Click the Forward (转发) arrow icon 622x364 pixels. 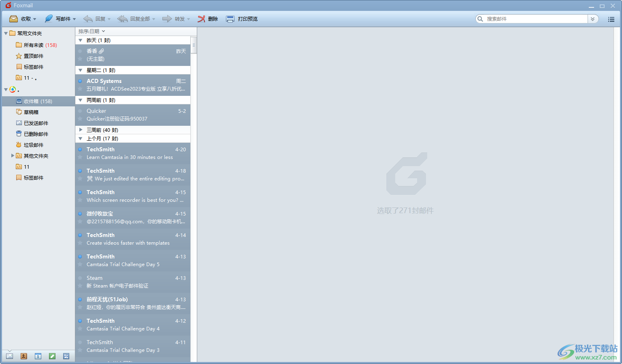(x=167, y=19)
